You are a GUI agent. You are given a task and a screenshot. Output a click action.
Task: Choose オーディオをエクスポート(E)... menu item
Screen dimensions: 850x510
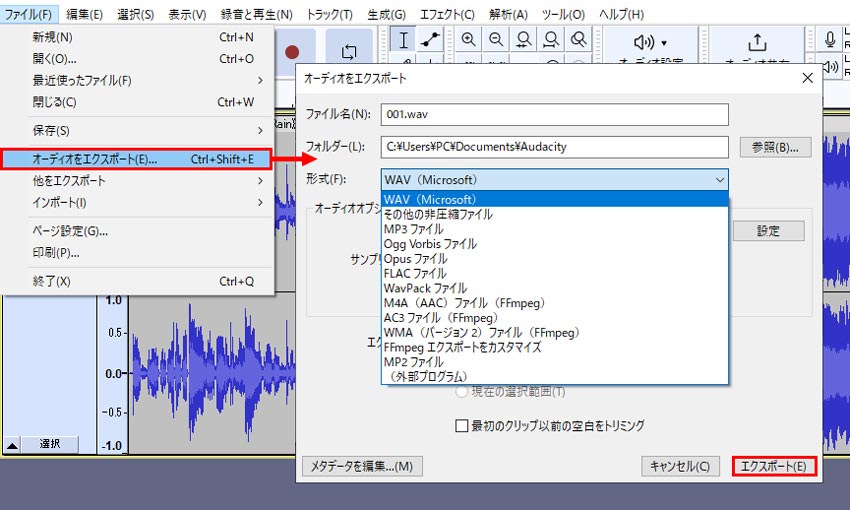(x=136, y=159)
